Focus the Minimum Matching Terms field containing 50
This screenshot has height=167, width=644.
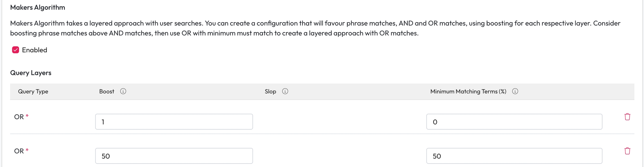coord(514,156)
